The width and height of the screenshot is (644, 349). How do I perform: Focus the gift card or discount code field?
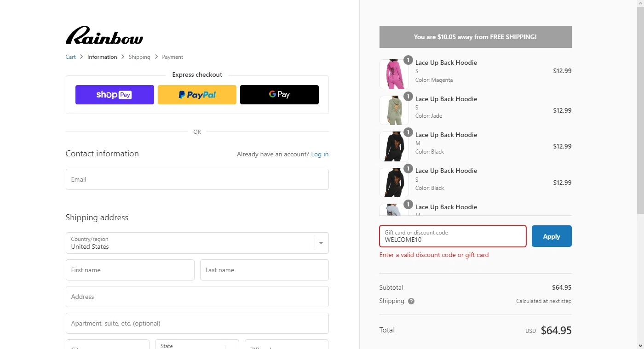(453, 236)
